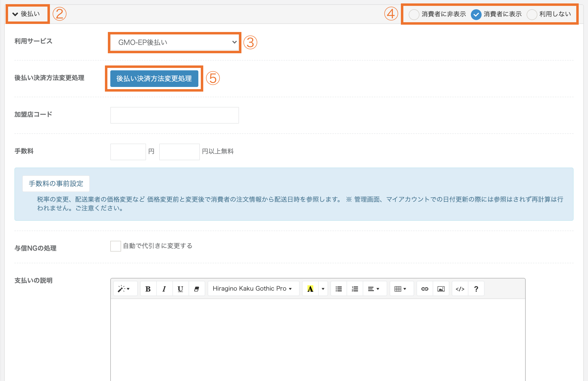588x381 pixels.
Task: Toggle bold formatting in editor toolbar
Action: [x=148, y=289]
